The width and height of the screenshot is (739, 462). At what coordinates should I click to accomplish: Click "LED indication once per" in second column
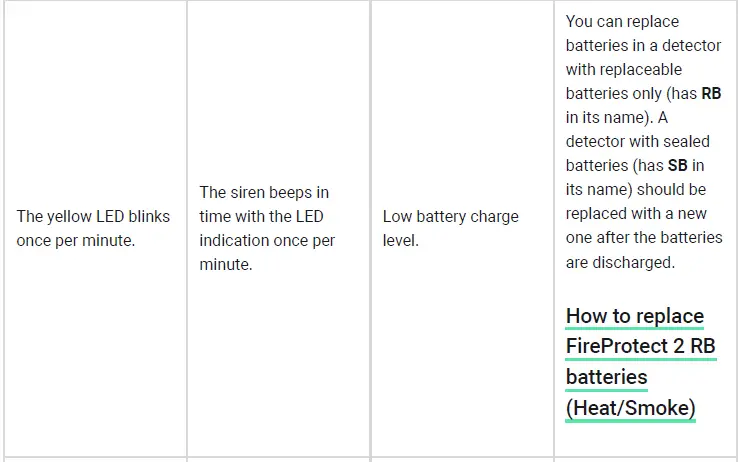pyautogui.click(x=267, y=241)
